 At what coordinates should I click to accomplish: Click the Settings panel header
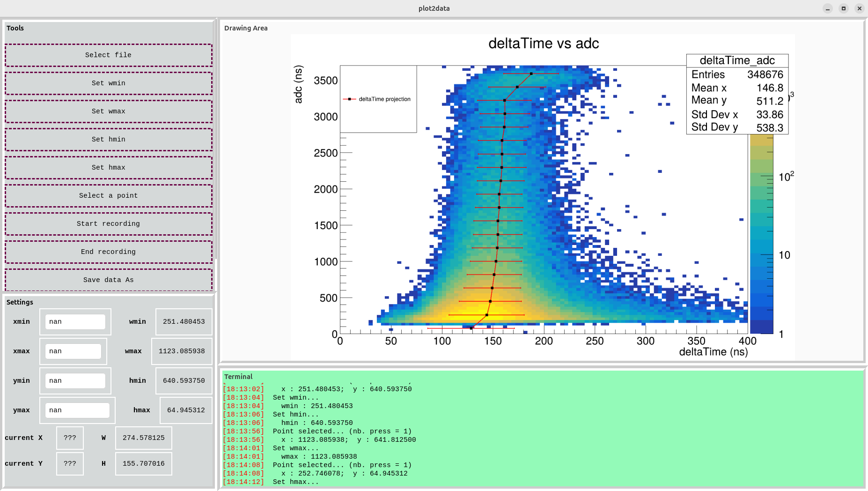[20, 302]
